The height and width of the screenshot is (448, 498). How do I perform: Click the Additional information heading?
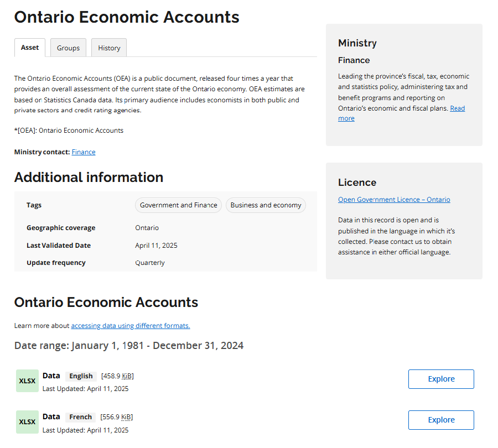point(89,178)
